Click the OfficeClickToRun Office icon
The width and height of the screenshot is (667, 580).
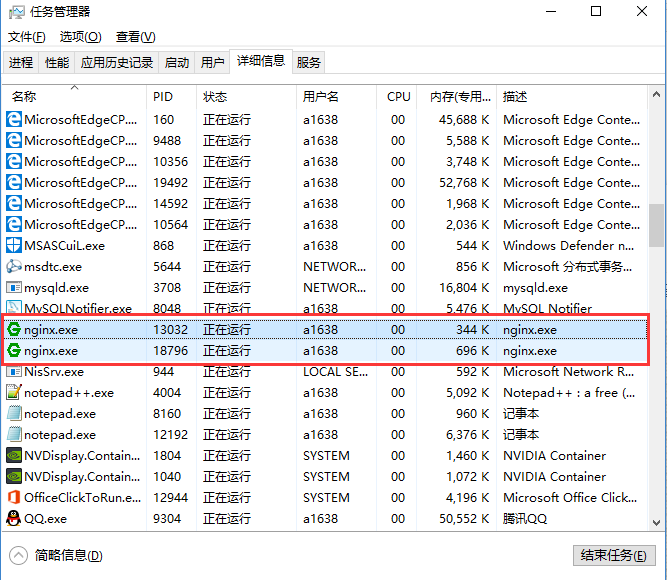point(14,497)
